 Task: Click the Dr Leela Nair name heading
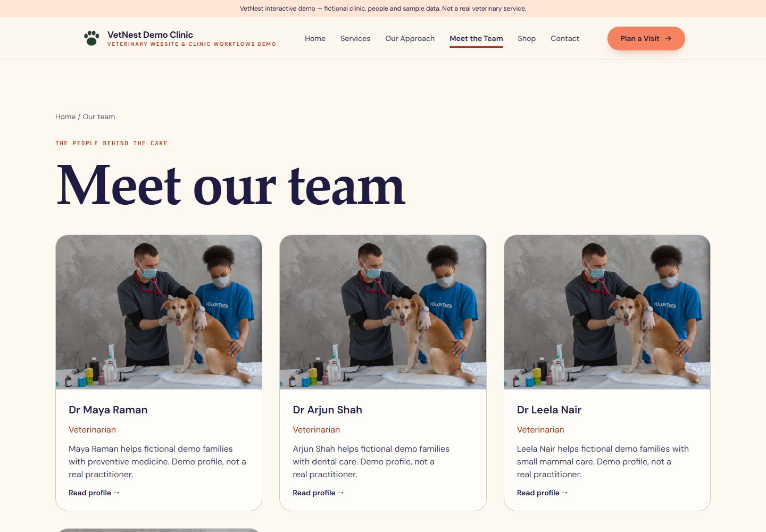pyautogui.click(x=549, y=410)
